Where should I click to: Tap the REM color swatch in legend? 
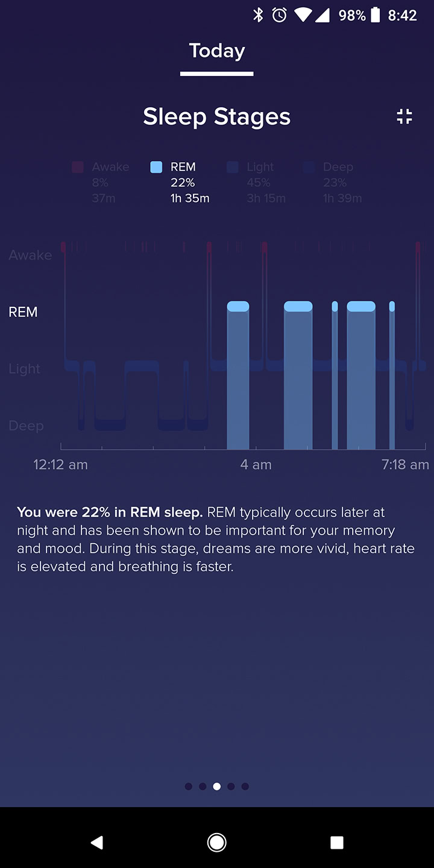coord(156,168)
